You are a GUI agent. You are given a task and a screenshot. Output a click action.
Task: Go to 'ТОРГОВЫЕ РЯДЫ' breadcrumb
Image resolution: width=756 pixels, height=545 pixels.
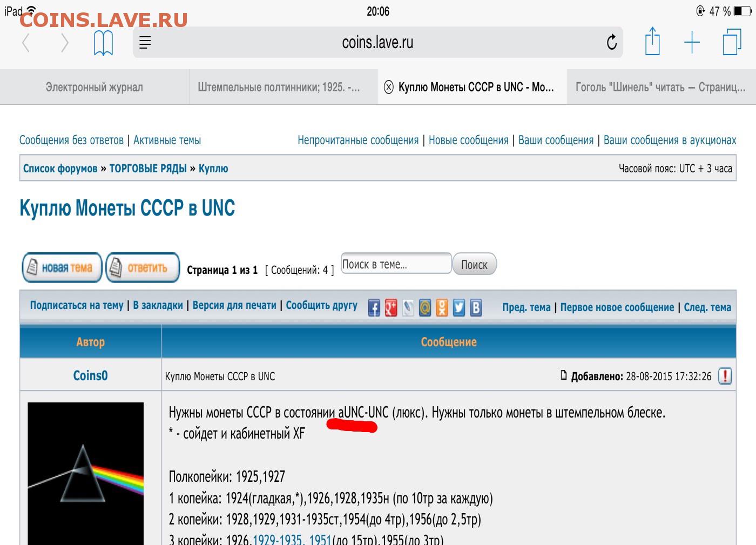pos(148,169)
